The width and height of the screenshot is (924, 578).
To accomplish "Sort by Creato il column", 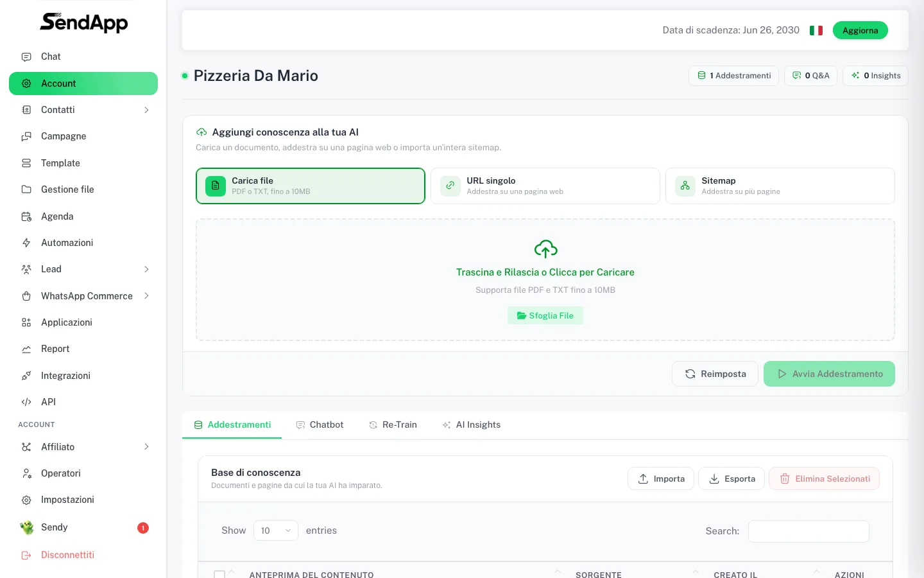I will click(735, 575).
